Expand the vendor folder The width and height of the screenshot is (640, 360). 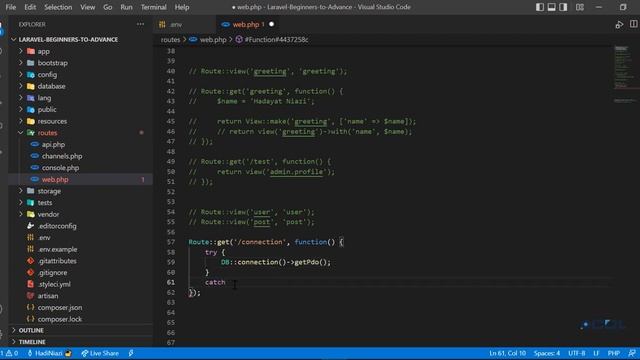(48, 214)
